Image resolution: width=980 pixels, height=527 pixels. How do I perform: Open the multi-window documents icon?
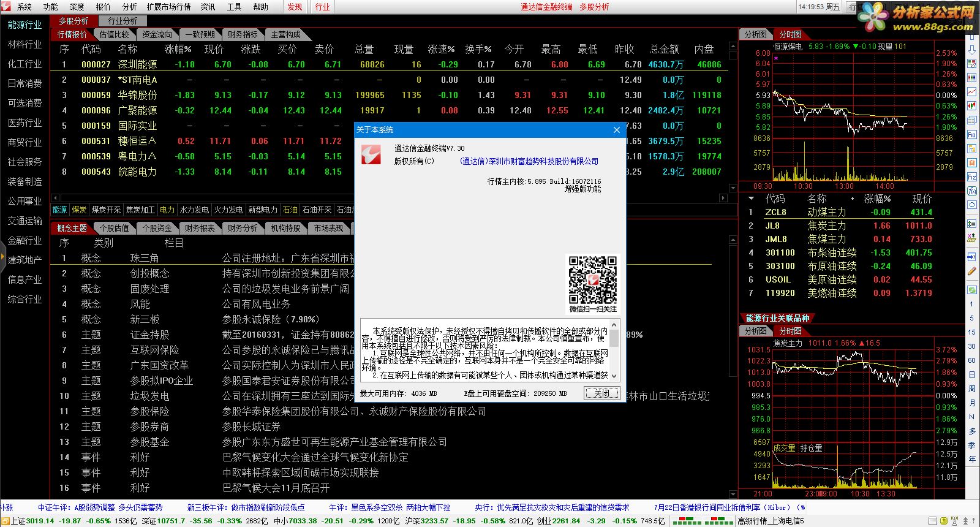pyautogui.click(x=972, y=120)
